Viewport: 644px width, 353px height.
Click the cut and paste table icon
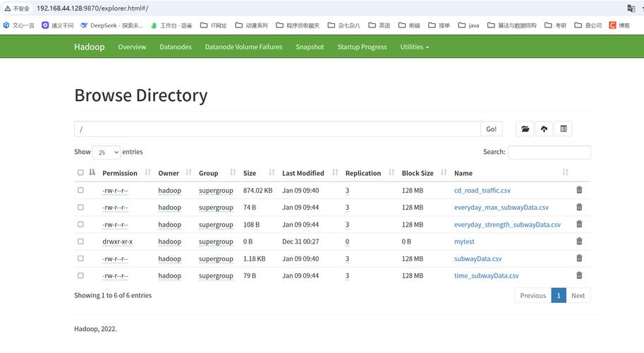(x=563, y=129)
